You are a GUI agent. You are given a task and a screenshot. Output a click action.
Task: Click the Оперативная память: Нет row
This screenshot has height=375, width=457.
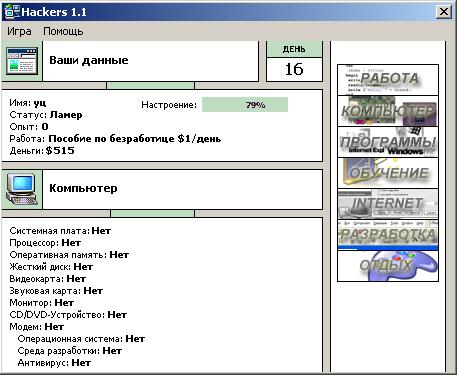pos(69,255)
